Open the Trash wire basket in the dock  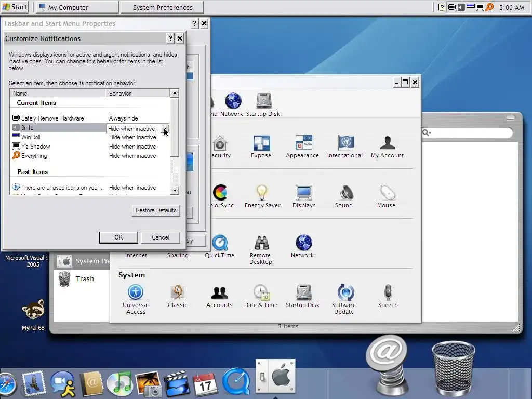(453, 368)
